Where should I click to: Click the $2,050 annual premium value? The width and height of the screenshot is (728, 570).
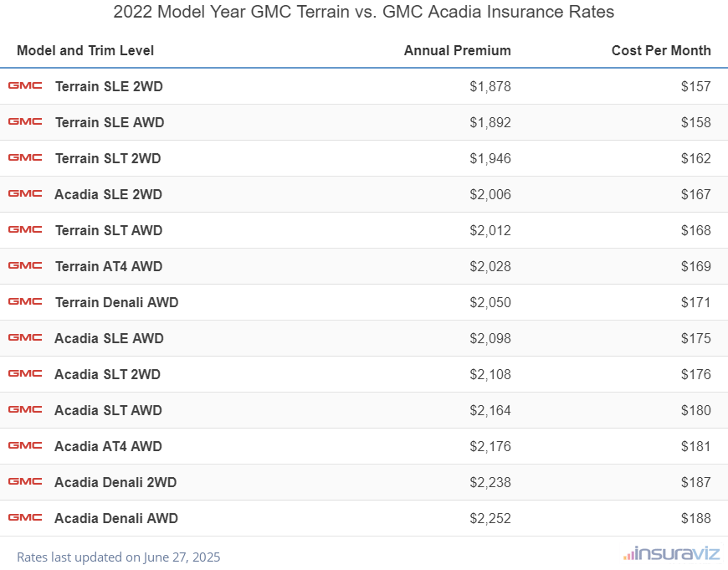pyautogui.click(x=490, y=302)
